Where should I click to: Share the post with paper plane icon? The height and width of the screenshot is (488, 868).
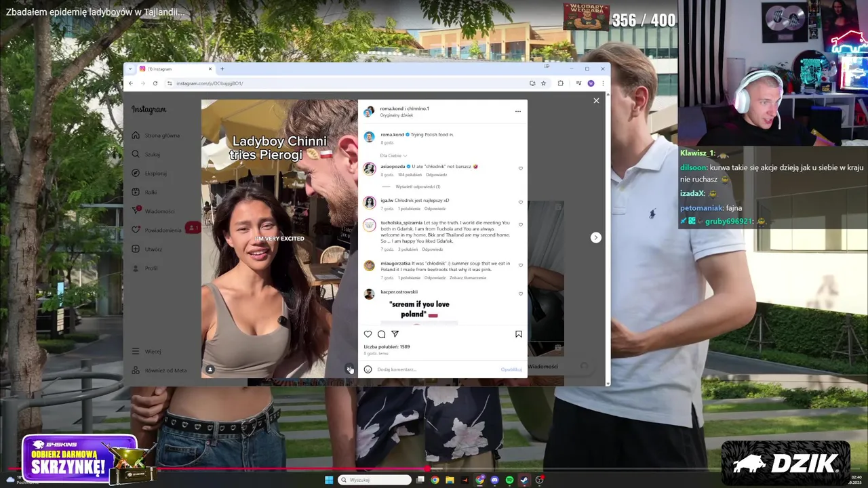tap(395, 334)
